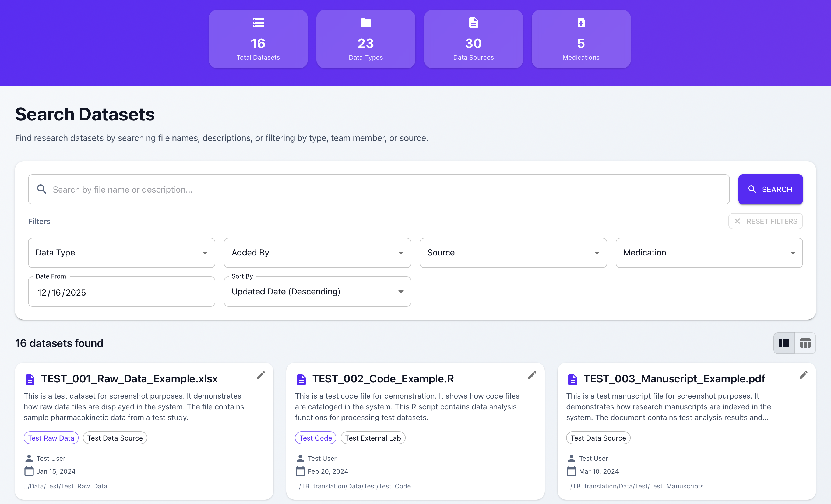This screenshot has height=504, width=831.
Task: Click the SEARCH button
Action: point(771,189)
